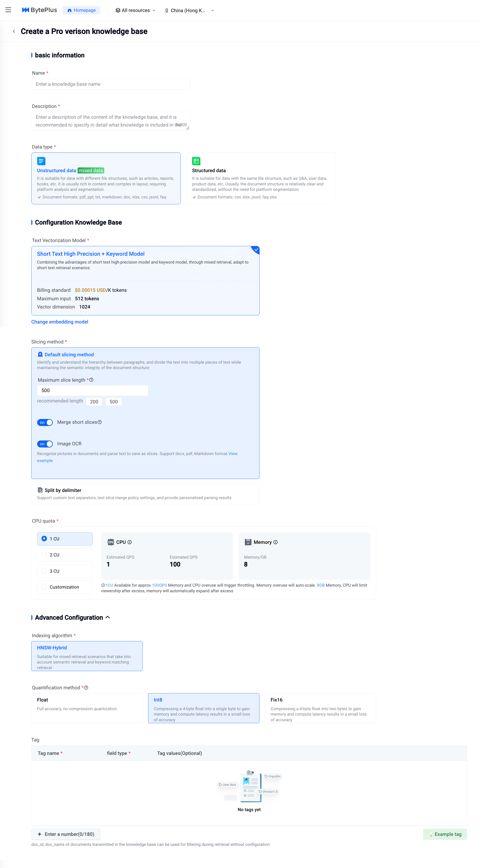Screen dimensions: 481x868
Task: Choose the Customization CPU quota option
Action: pyautogui.click(x=44, y=587)
